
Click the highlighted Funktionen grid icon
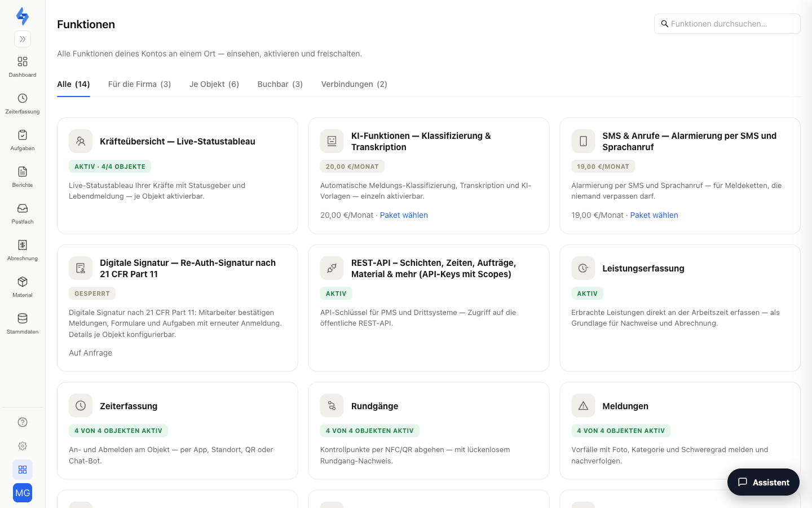coord(23,470)
